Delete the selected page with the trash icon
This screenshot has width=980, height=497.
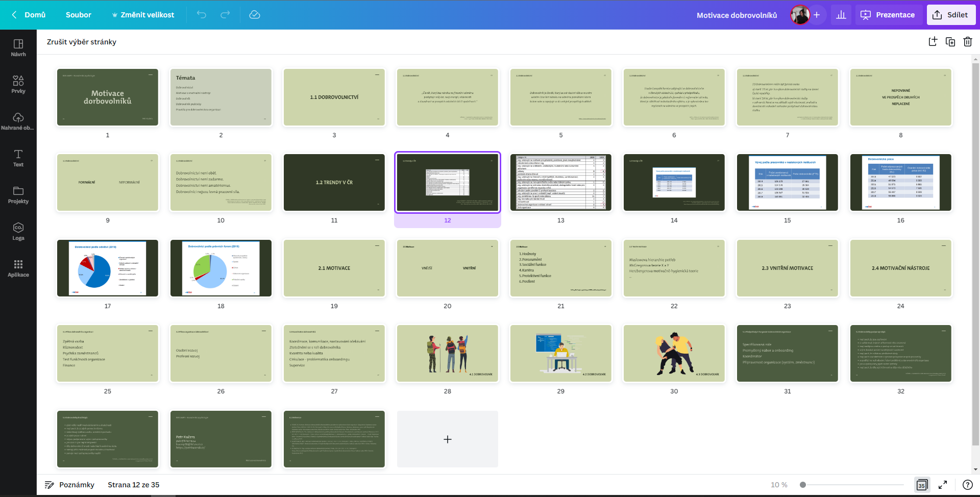(968, 42)
